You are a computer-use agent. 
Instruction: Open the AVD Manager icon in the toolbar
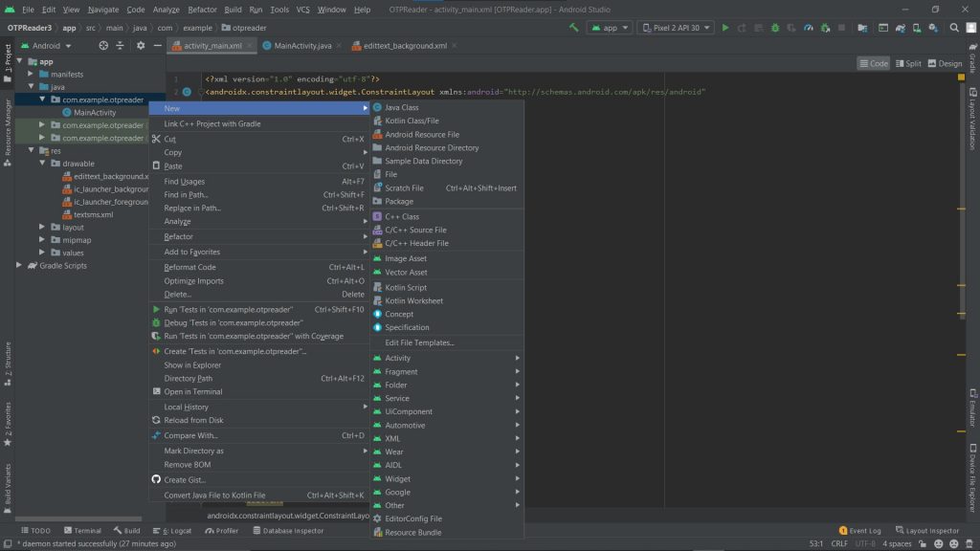click(916, 28)
